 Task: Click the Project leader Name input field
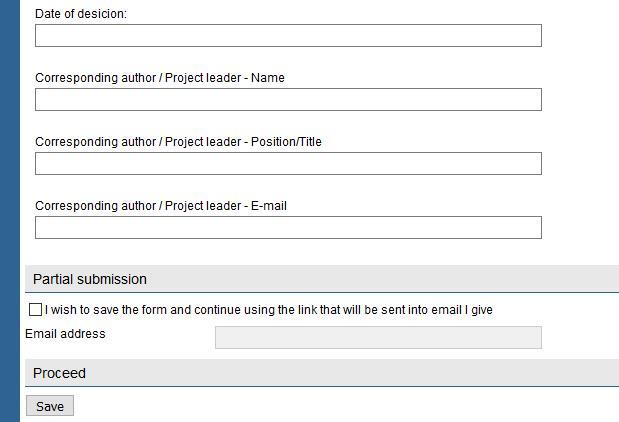(x=288, y=99)
